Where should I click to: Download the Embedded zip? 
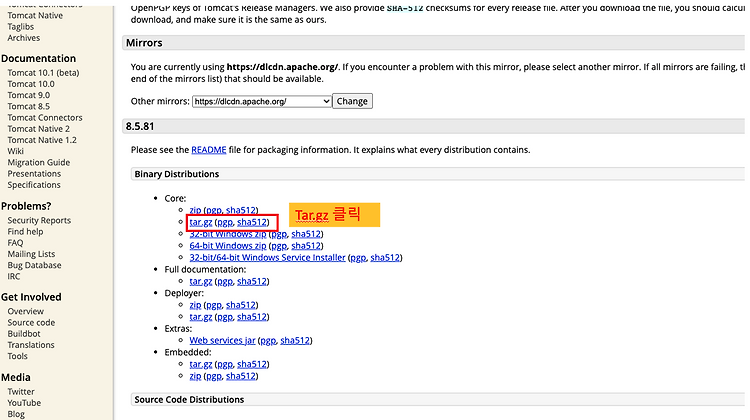pos(195,376)
